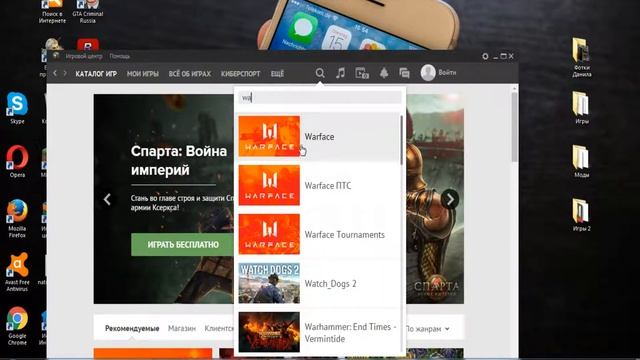This screenshot has width=640, height=360.
Task: Open Opera desktop shortcut
Action: [x=17, y=161]
